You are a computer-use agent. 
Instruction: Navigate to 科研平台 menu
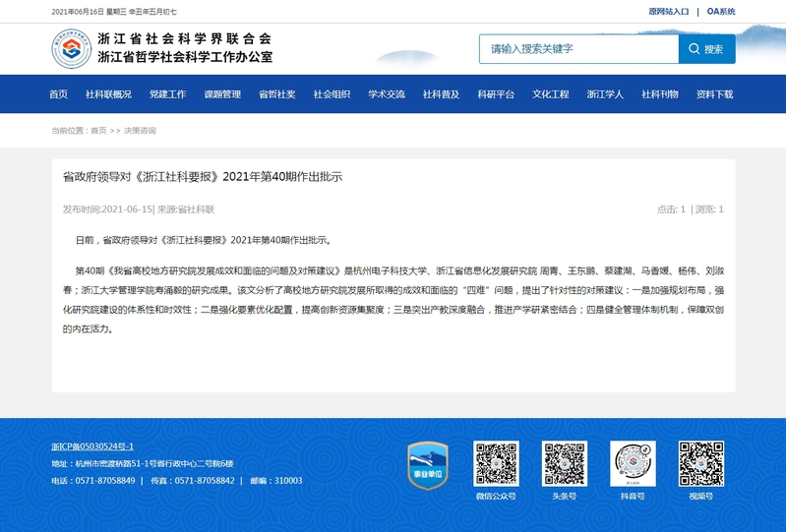coord(496,94)
